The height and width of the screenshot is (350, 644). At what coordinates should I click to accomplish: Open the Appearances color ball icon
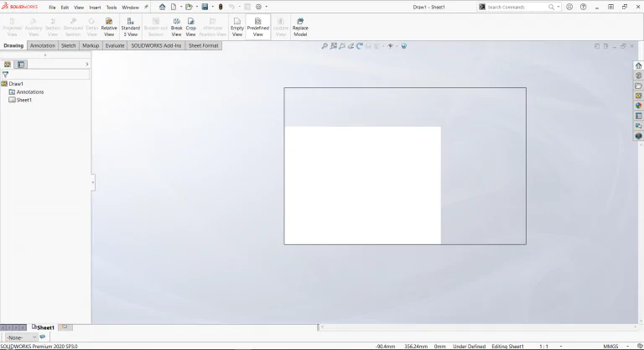click(x=638, y=106)
